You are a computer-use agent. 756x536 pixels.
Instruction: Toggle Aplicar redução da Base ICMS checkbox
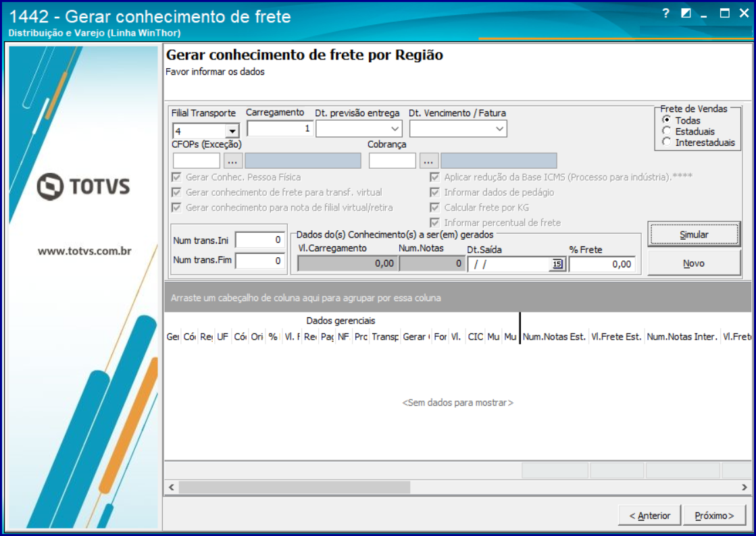435,178
